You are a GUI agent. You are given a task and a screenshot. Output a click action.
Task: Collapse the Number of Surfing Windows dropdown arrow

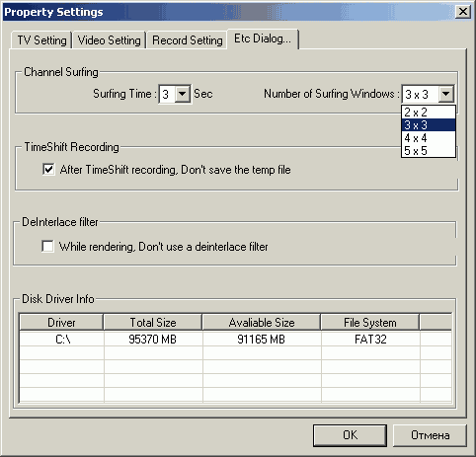445,94
